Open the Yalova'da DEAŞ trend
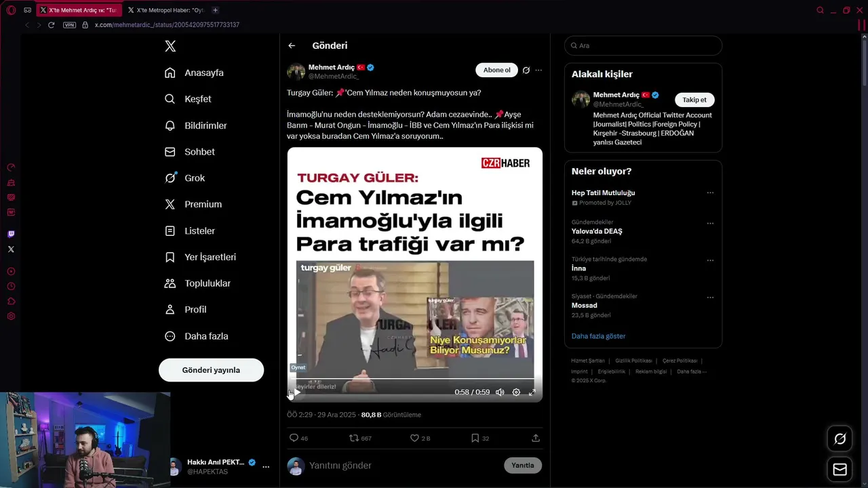868x488 pixels. click(597, 231)
